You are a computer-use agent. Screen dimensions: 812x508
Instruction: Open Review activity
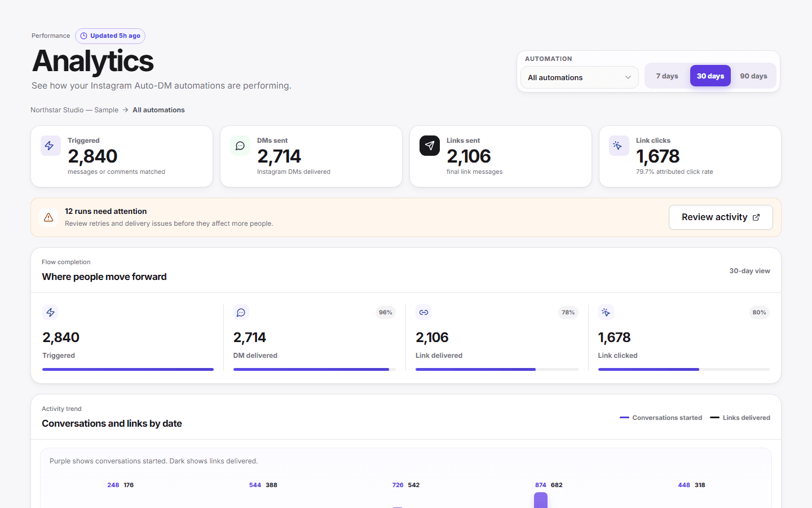click(721, 217)
